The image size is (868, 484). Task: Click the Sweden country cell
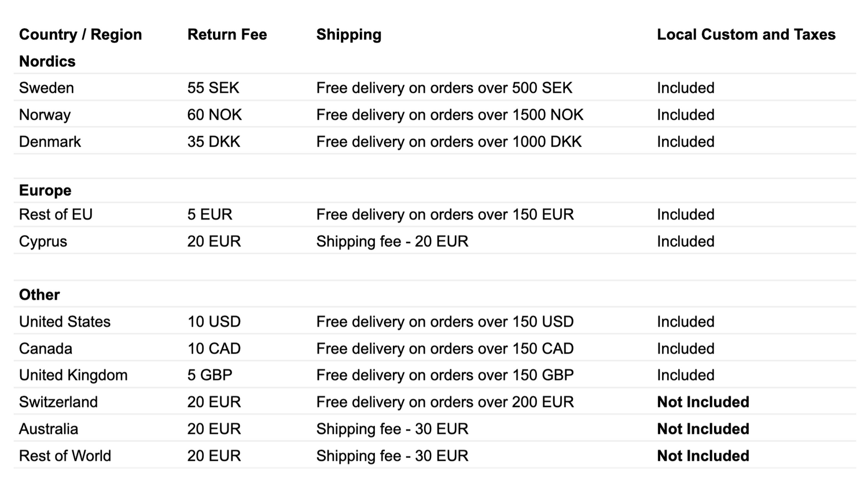tap(46, 88)
